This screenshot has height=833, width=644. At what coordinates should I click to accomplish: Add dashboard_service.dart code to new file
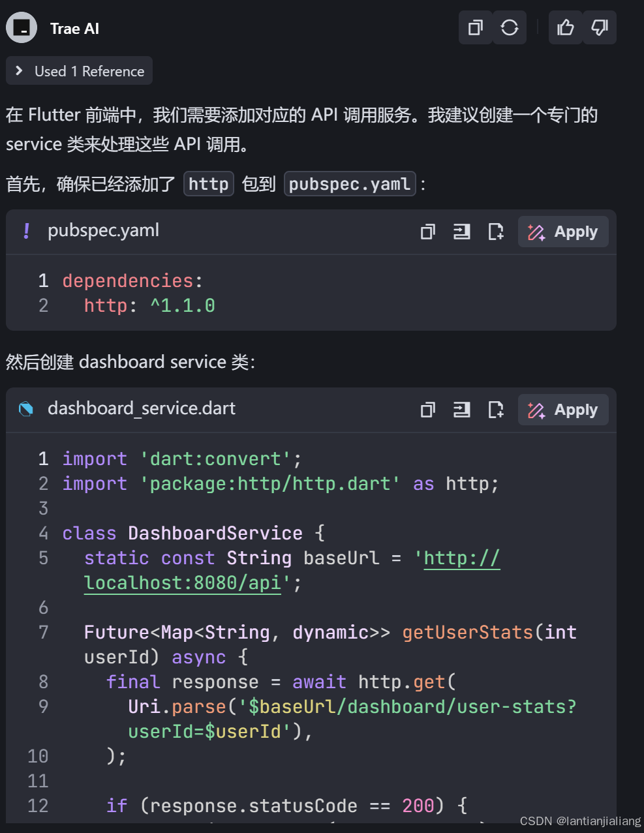[496, 410]
